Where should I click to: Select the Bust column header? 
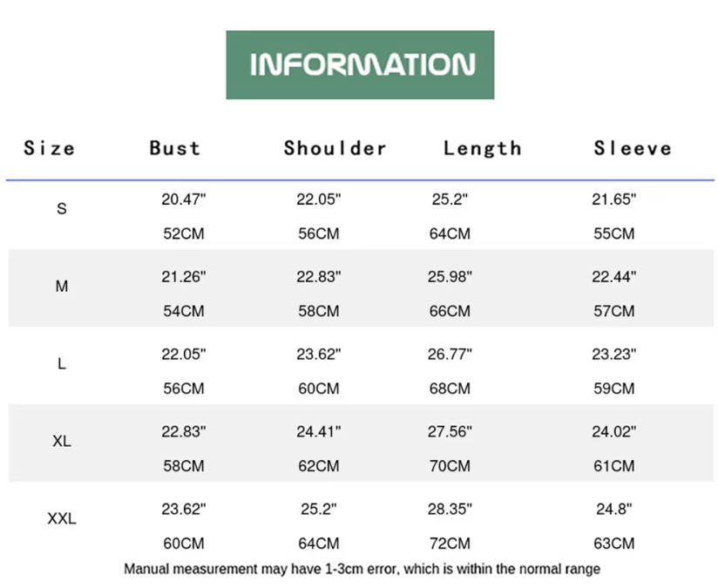[x=175, y=148]
